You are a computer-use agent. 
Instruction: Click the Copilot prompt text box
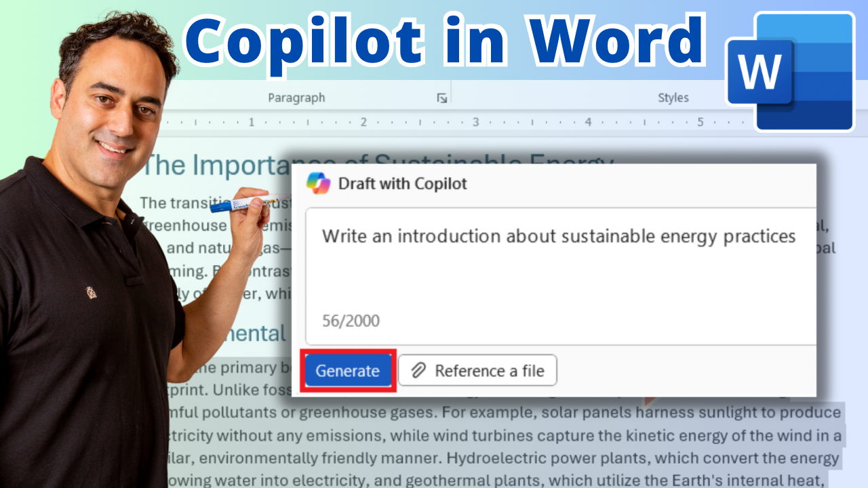pos(561,276)
